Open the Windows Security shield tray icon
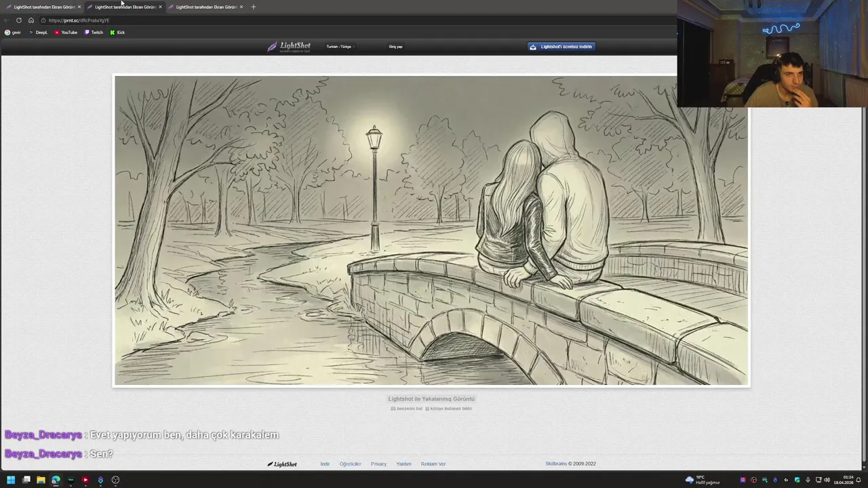This screenshot has width=868, height=488. pyautogui.click(x=797, y=480)
